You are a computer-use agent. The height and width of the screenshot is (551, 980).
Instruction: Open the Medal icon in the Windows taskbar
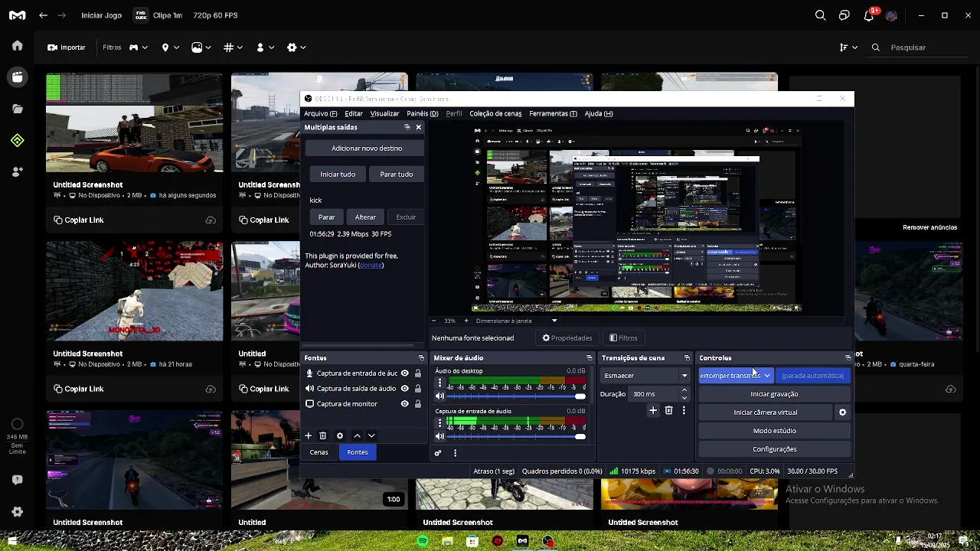click(522, 541)
